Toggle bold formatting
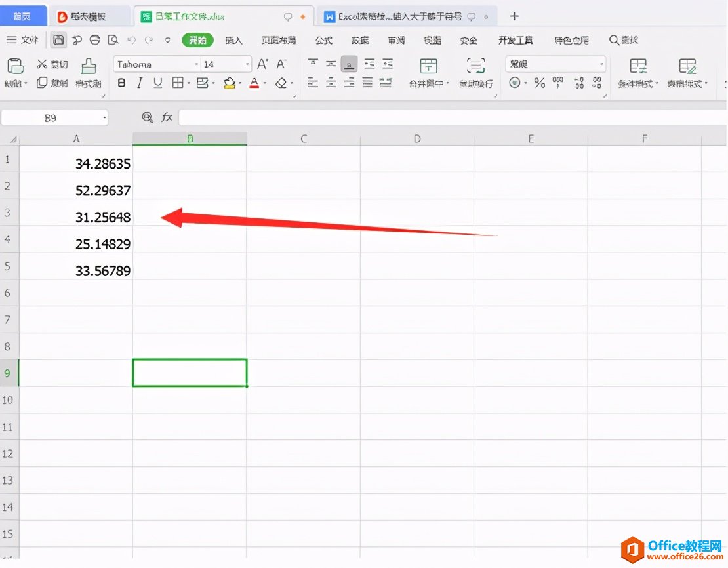The width and height of the screenshot is (728, 568). (x=121, y=83)
